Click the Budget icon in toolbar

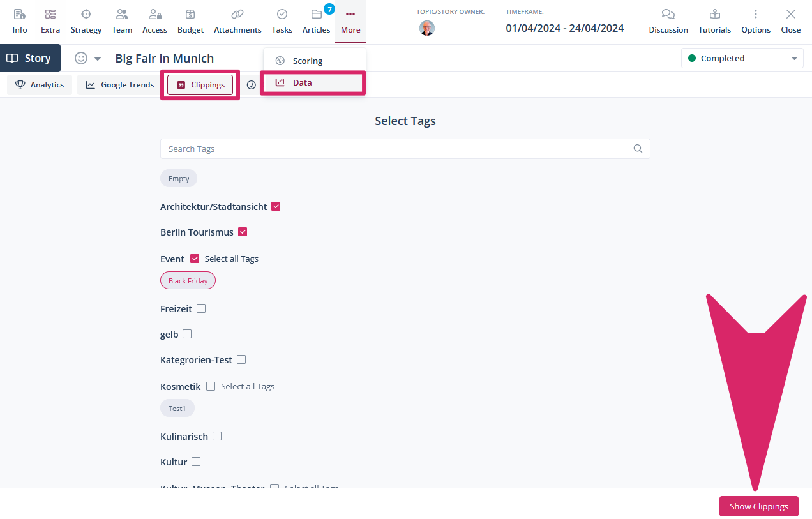(190, 15)
